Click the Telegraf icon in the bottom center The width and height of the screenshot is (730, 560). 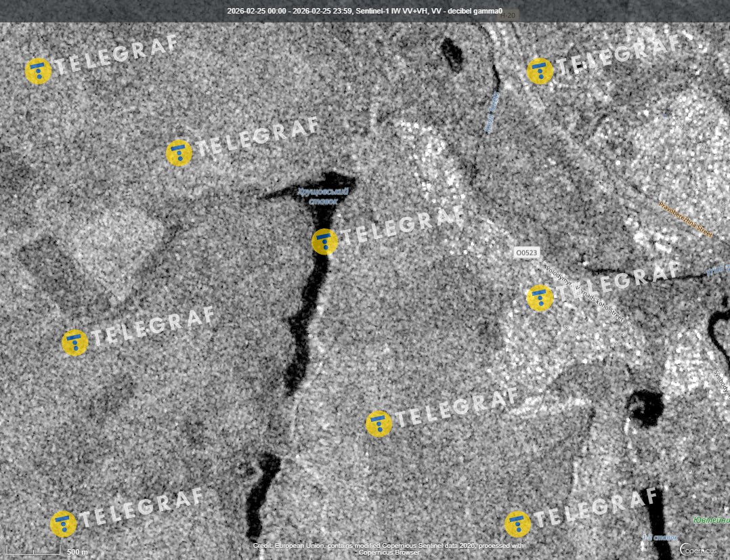pyautogui.click(x=379, y=423)
